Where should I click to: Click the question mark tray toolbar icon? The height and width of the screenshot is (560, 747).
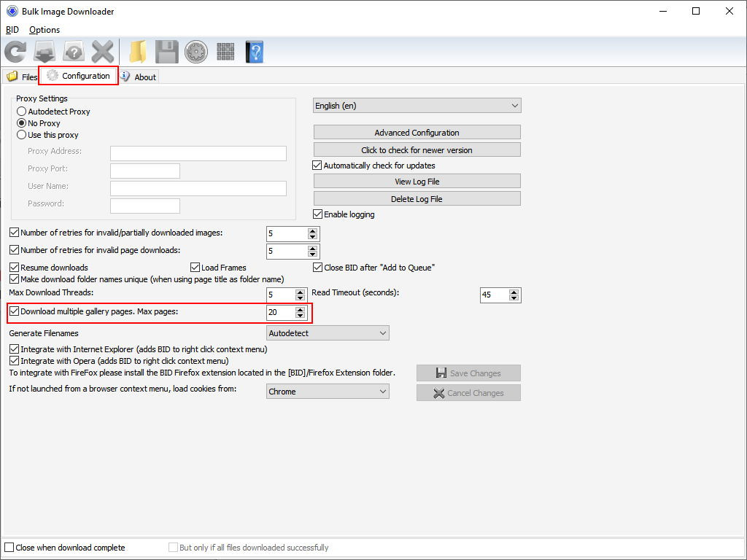pyautogui.click(x=74, y=52)
